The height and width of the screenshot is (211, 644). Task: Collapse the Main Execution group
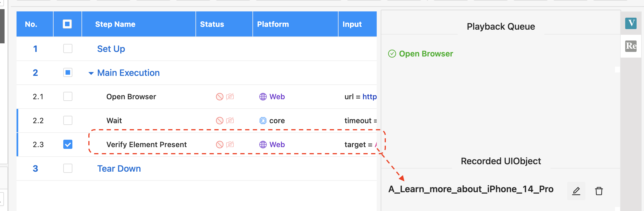pyautogui.click(x=91, y=73)
